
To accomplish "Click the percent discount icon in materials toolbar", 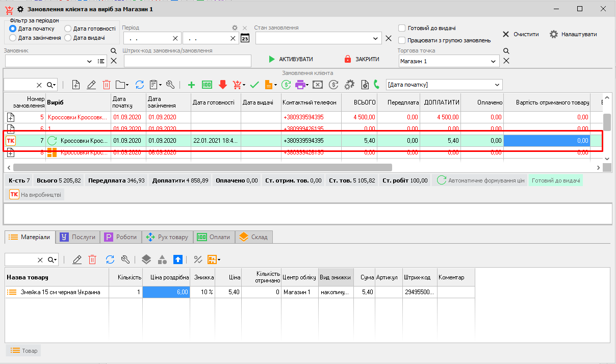I will (x=198, y=259).
